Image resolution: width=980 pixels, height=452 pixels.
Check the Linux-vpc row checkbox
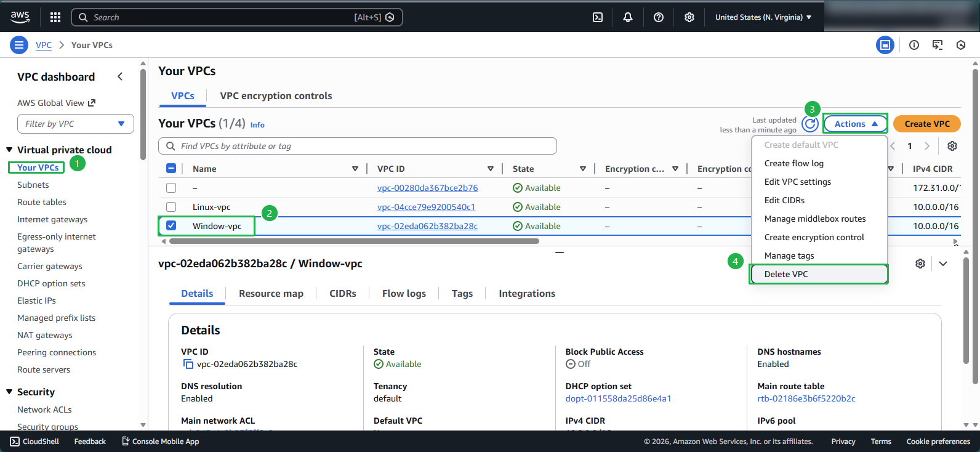[171, 207]
